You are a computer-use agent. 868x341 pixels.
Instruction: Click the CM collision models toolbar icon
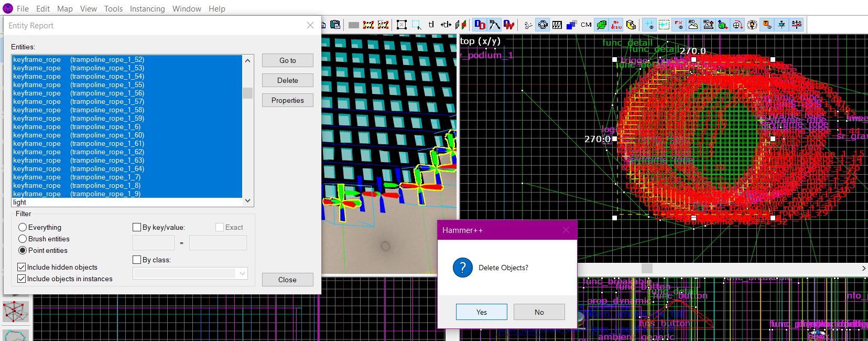(x=586, y=25)
